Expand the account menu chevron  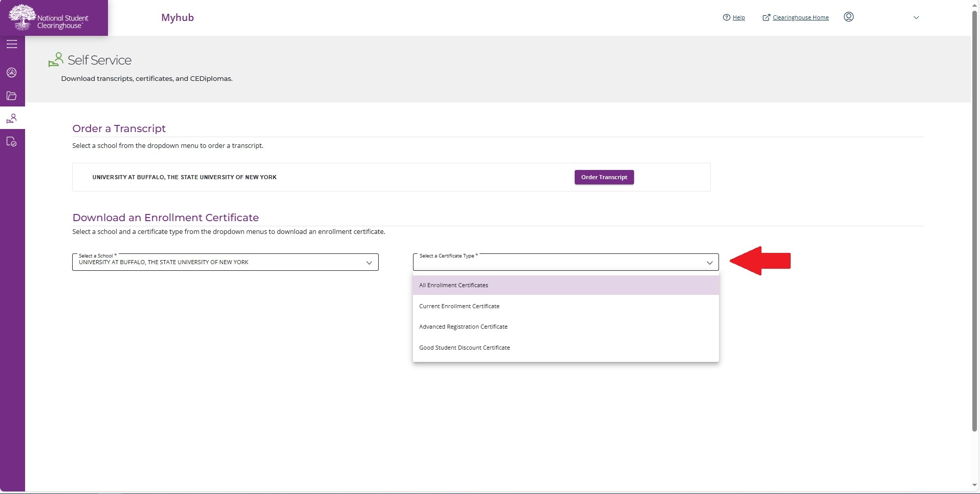916,17
